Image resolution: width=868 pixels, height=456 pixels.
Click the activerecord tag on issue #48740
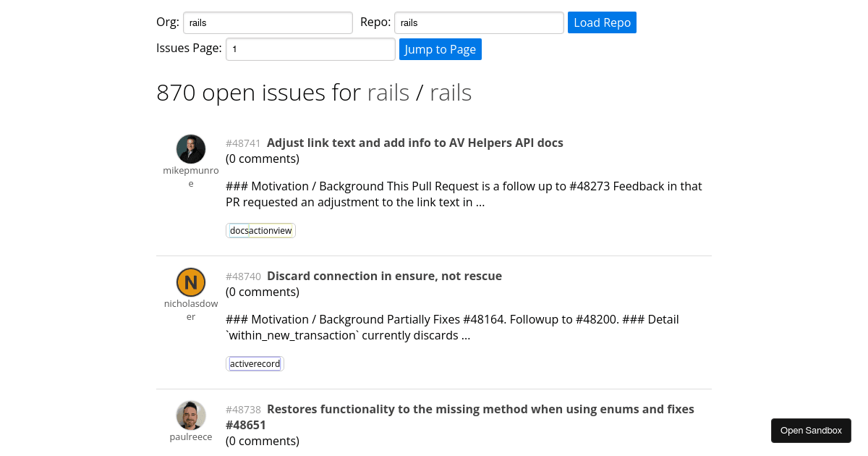(x=255, y=363)
